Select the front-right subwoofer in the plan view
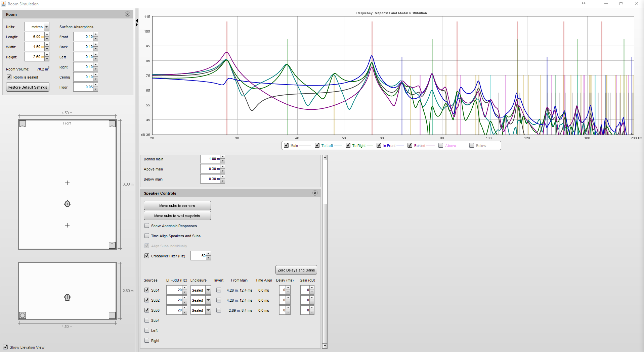Image resolution: width=644 pixels, height=352 pixels. click(112, 124)
